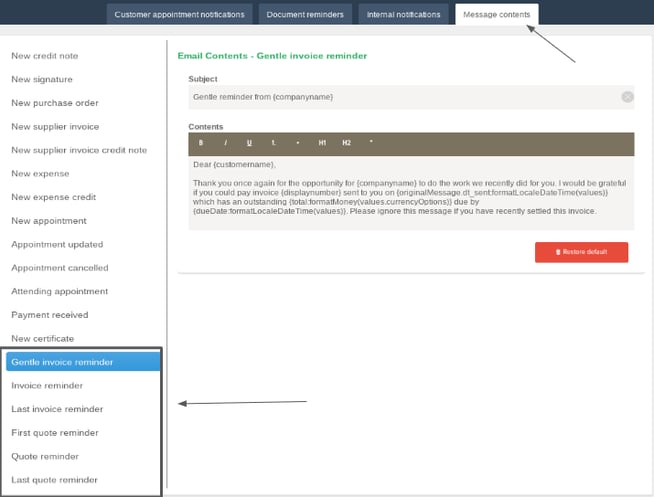
Task: Choose New expense template
Action: [40, 174]
